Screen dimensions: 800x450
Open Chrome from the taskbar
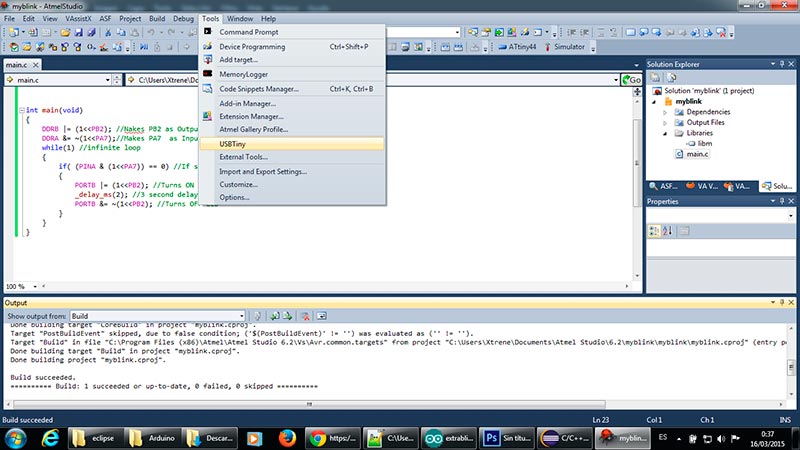333,438
